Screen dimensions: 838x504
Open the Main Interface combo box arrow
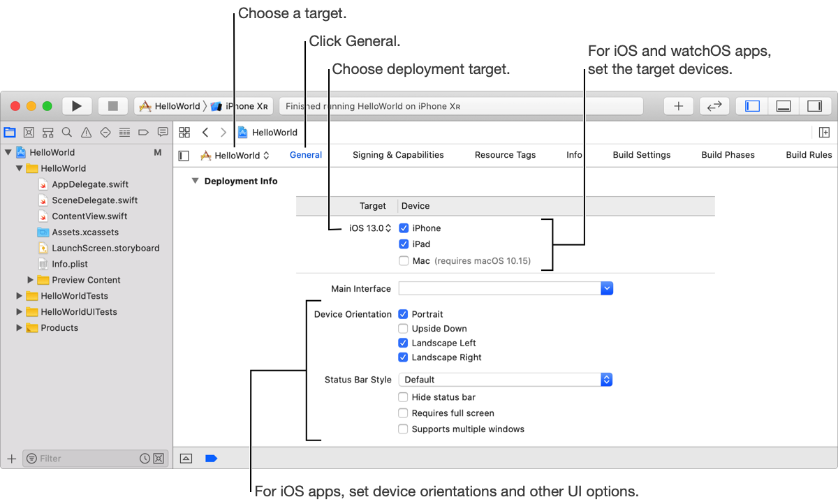point(607,288)
